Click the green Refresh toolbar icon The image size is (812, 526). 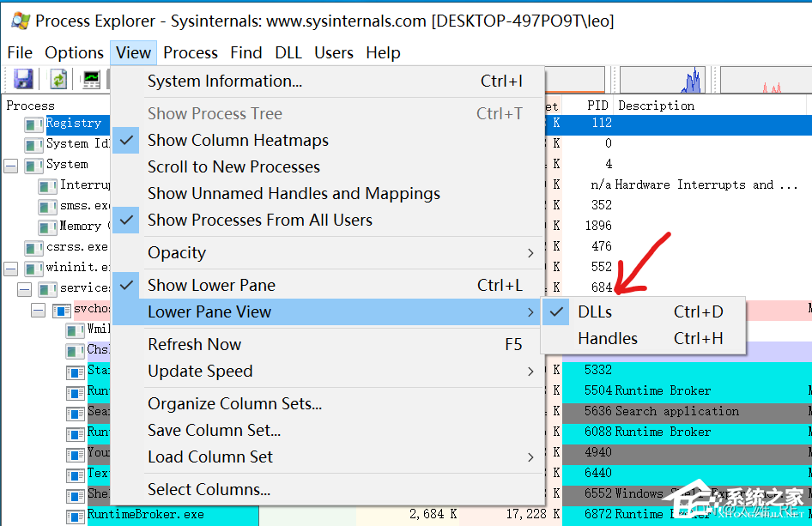click(x=58, y=80)
